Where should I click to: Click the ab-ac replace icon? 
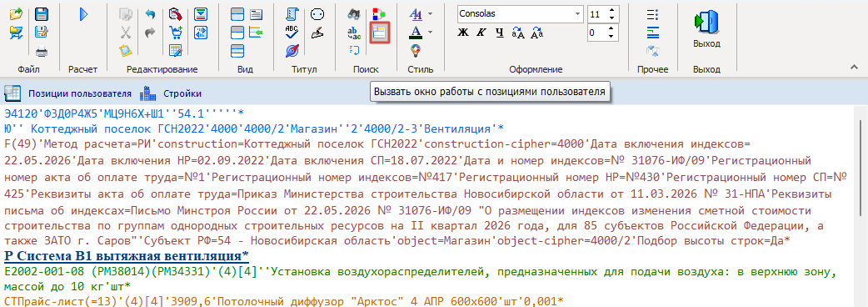[x=354, y=33]
